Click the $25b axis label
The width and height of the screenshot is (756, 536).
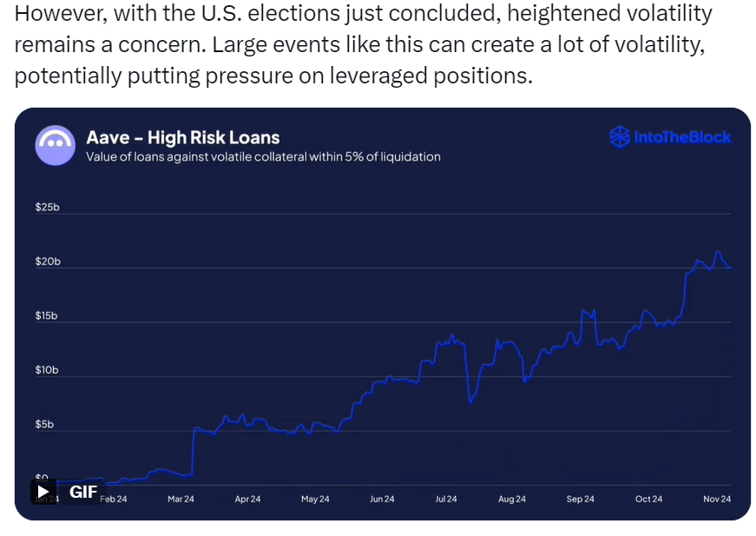click(x=47, y=207)
